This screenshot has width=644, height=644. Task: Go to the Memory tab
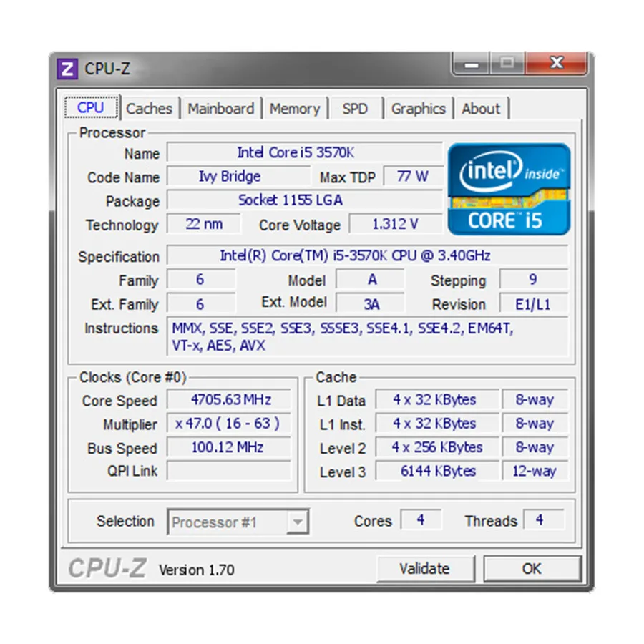[x=295, y=109]
